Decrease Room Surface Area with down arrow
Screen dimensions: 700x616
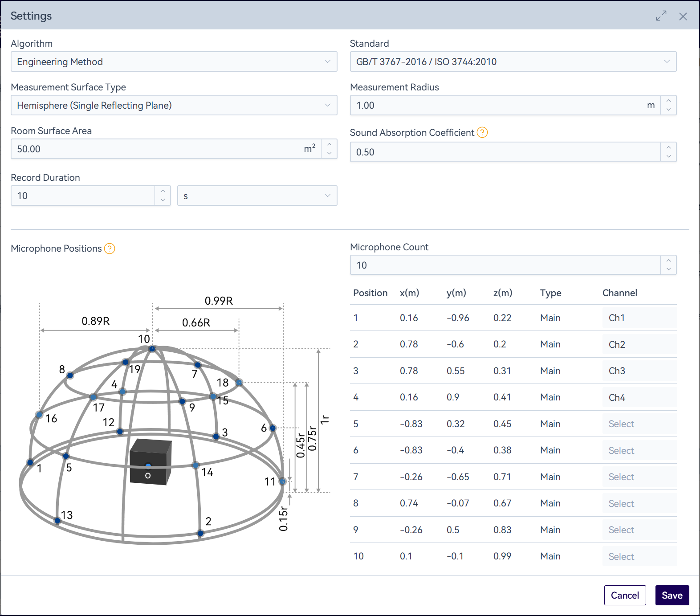pos(329,153)
